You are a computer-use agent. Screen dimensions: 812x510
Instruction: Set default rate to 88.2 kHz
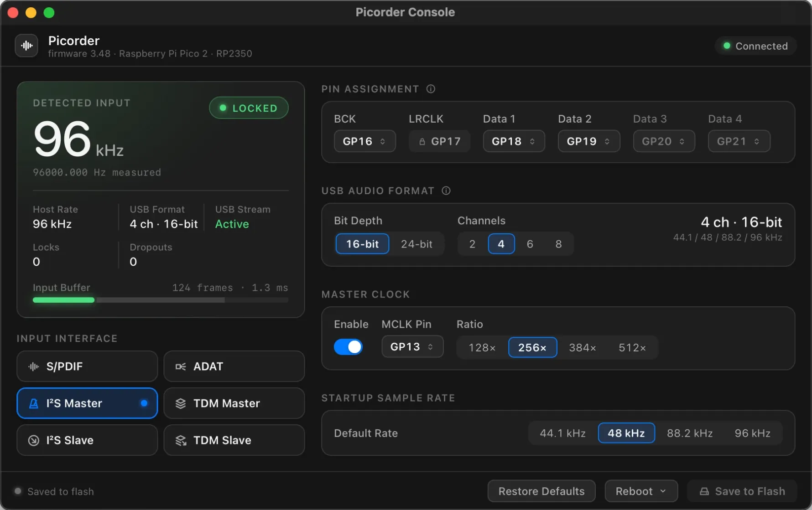tap(690, 433)
